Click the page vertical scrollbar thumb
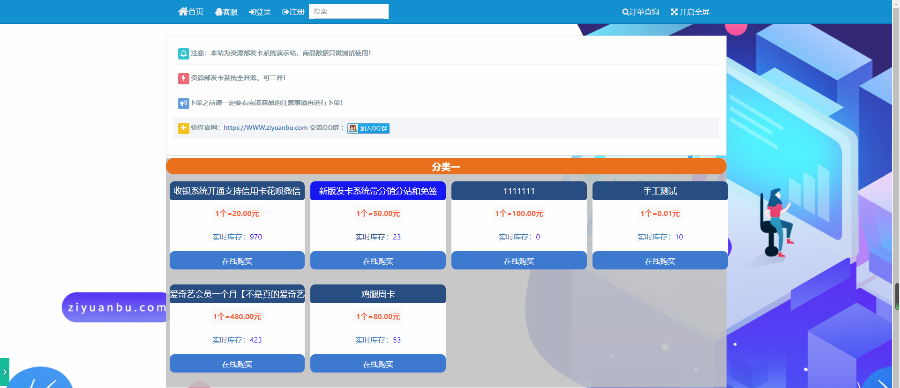Image resolution: width=900 pixels, height=388 pixels. (x=897, y=296)
